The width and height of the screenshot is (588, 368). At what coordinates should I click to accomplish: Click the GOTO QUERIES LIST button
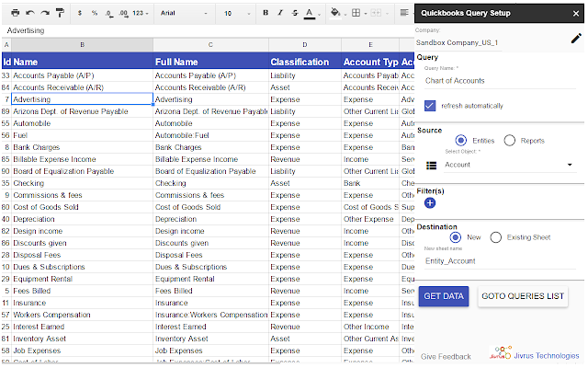[x=523, y=296]
